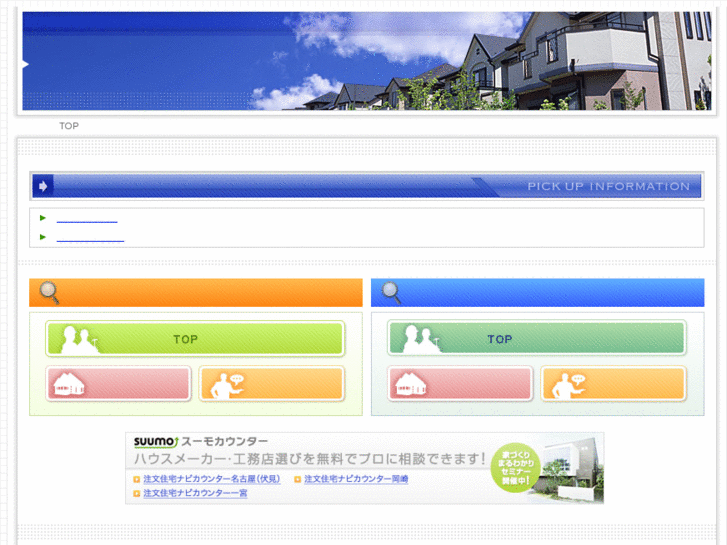Viewport: 727px width, 545px height.
Task: Click the blue section header bar
Action: pyautogui.click(x=537, y=293)
